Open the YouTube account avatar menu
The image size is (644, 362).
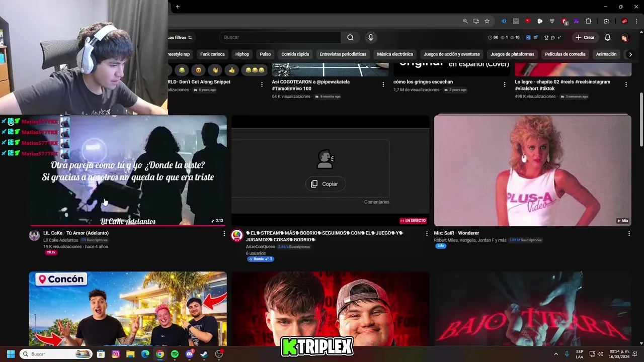tap(624, 38)
